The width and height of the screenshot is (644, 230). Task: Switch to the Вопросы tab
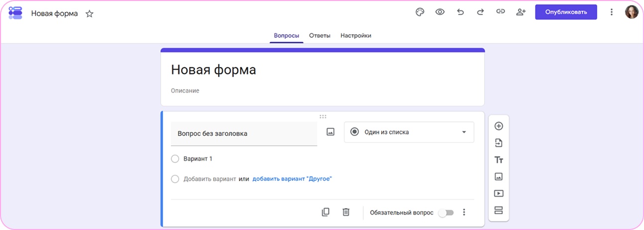(x=287, y=36)
